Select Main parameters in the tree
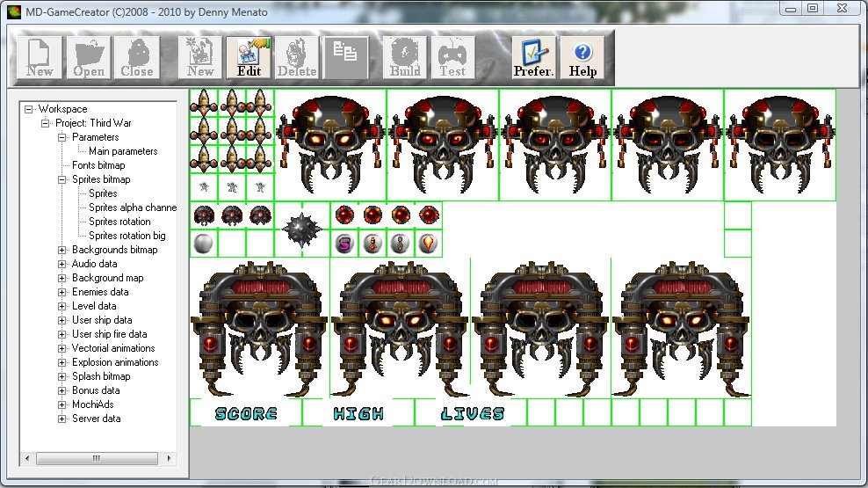The width and height of the screenshot is (868, 488). pos(123,151)
